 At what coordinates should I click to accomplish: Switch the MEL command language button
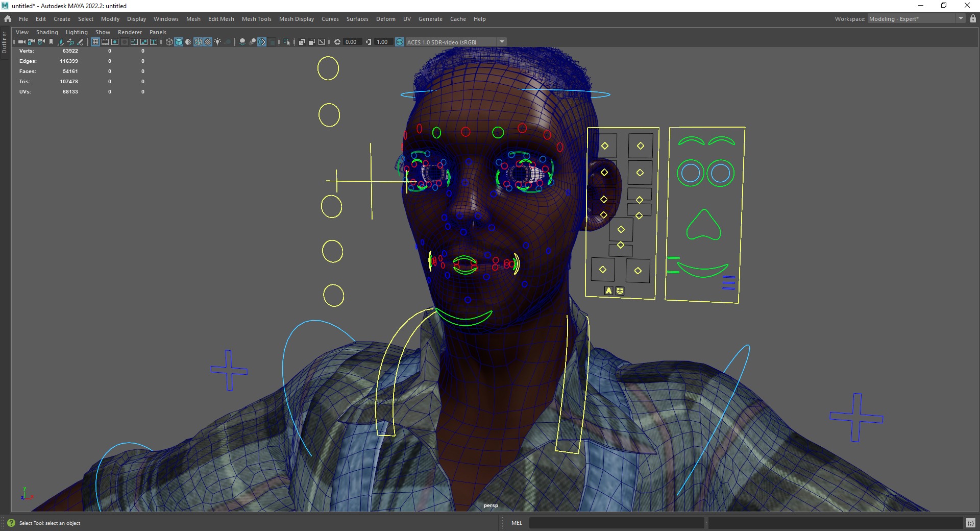(x=517, y=523)
